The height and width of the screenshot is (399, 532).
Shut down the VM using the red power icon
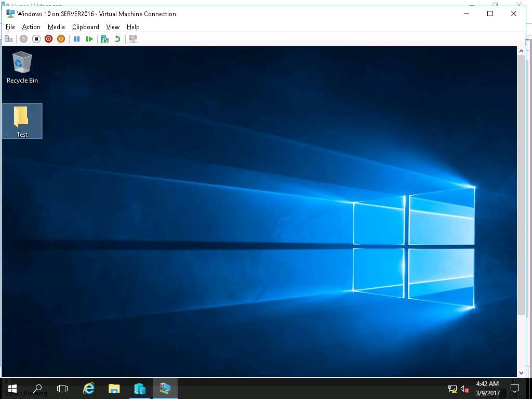[x=48, y=39]
